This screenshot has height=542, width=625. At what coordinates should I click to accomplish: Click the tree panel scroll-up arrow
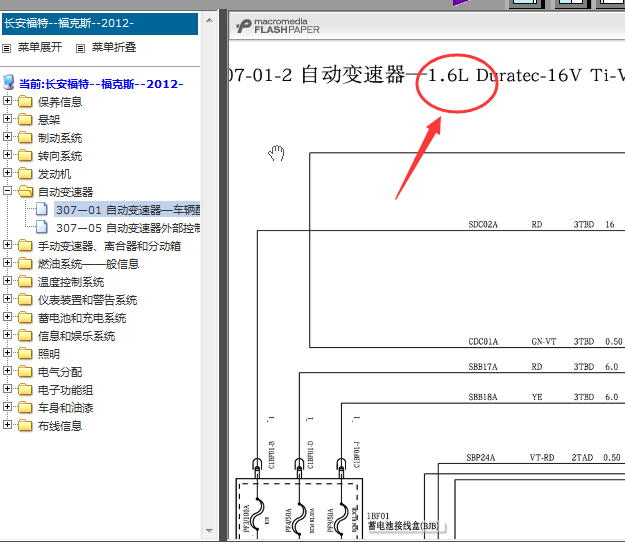pos(209,20)
